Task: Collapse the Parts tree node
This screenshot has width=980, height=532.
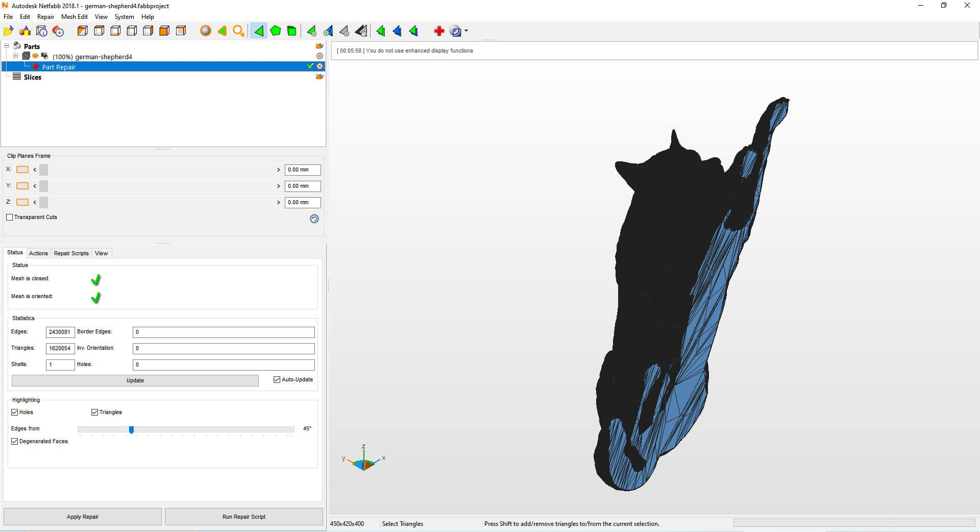Action: pos(7,46)
